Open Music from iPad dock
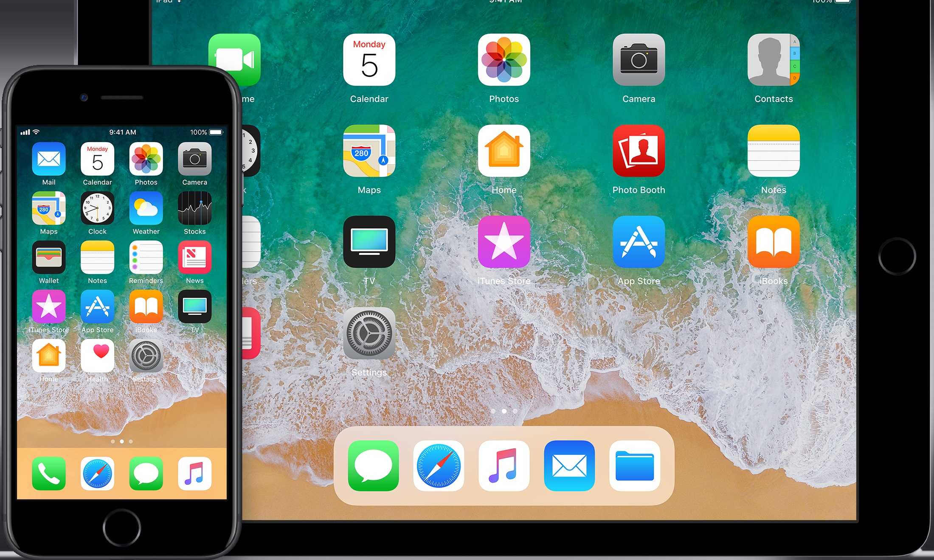 [x=502, y=476]
